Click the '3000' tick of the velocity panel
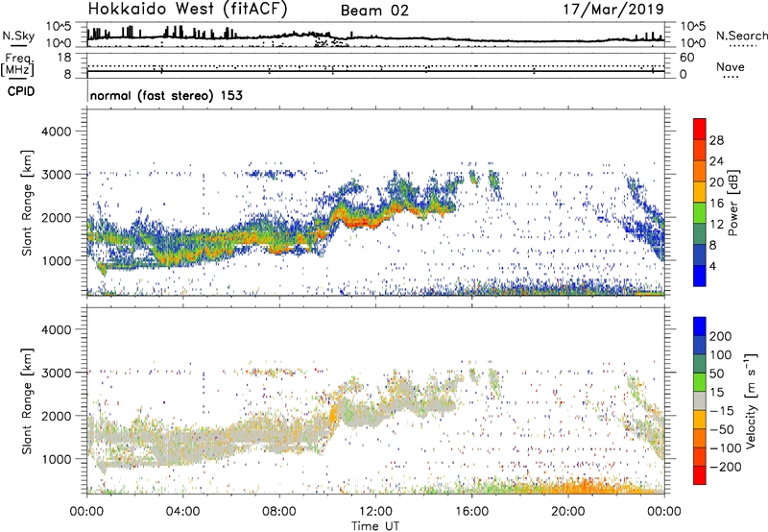Viewport: 768px width, 532px height. coord(56,373)
